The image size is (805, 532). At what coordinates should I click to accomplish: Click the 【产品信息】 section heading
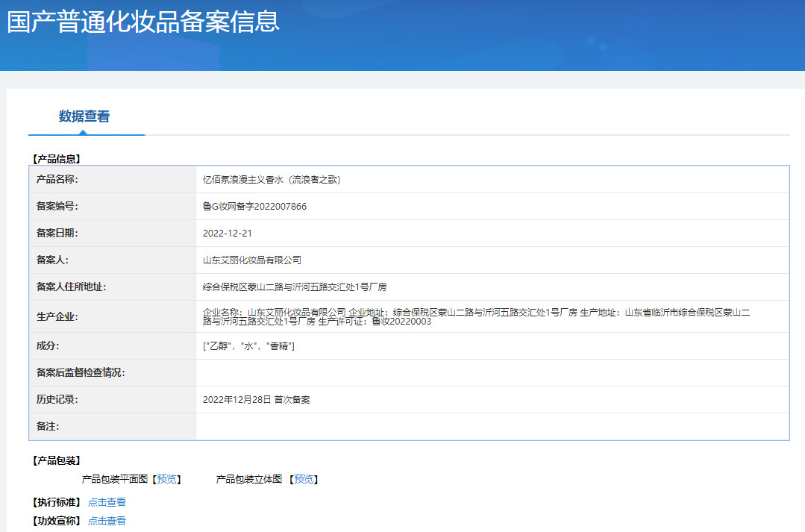(54, 158)
